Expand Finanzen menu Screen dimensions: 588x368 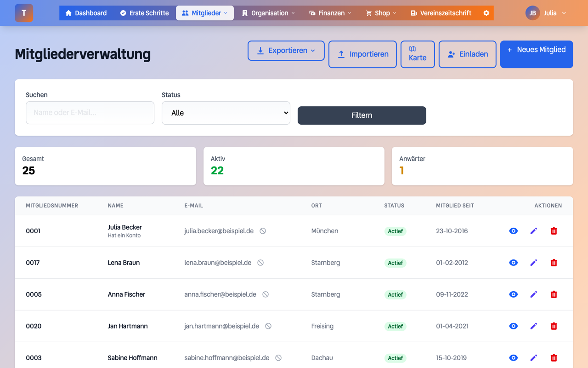click(x=330, y=13)
